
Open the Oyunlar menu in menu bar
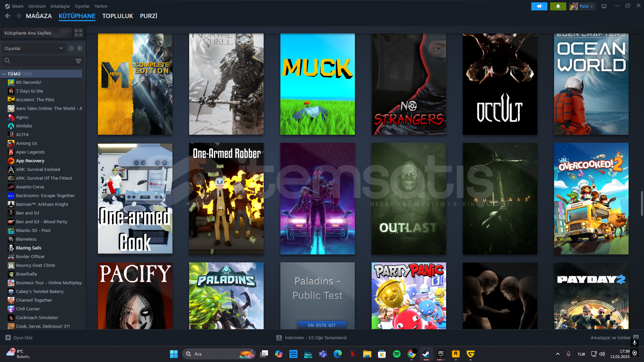pyautogui.click(x=82, y=6)
